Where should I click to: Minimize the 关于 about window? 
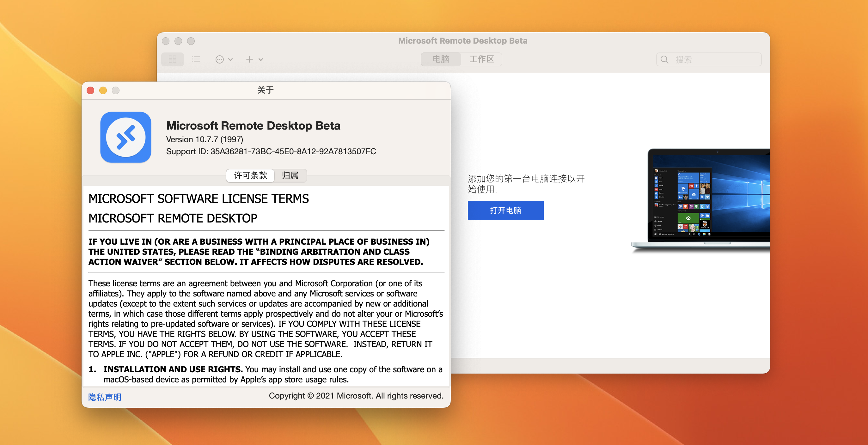[103, 90]
